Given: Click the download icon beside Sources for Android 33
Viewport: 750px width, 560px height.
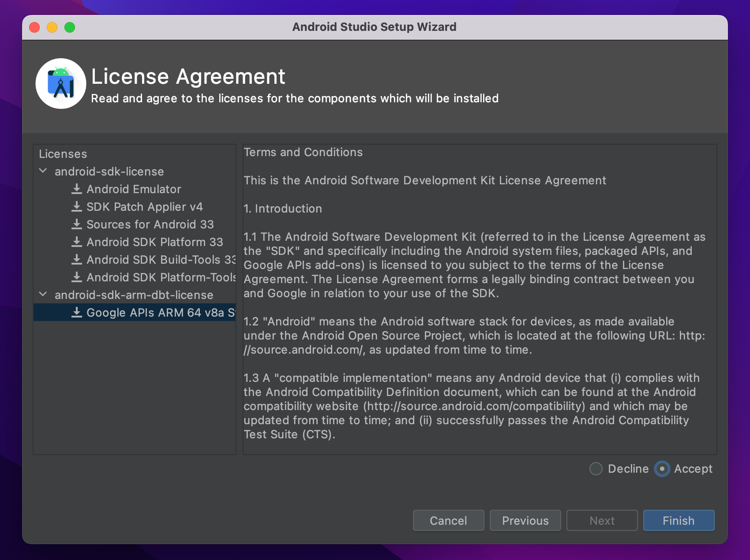Looking at the screenshot, I should [x=77, y=224].
